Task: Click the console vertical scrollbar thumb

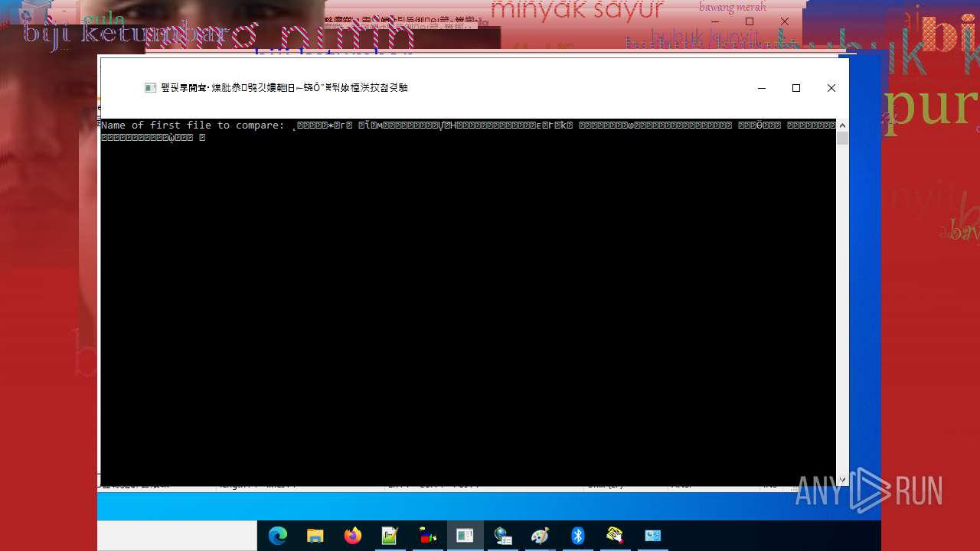Action: pyautogui.click(x=842, y=138)
